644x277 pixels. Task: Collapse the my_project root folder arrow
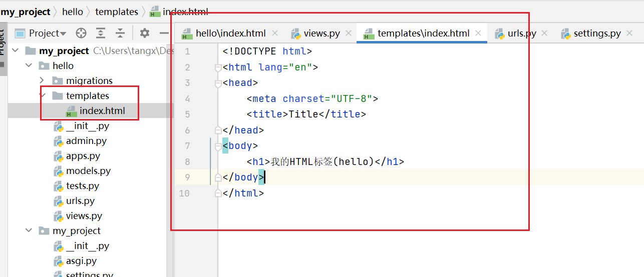(x=15, y=50)
